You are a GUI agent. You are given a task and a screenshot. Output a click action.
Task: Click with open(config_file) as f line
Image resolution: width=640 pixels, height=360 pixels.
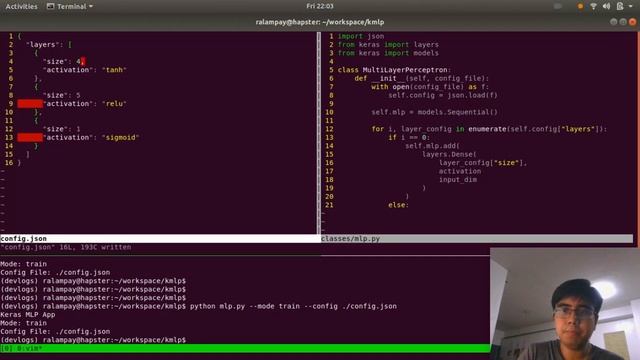pyautogui.click(x=430, y=87)
